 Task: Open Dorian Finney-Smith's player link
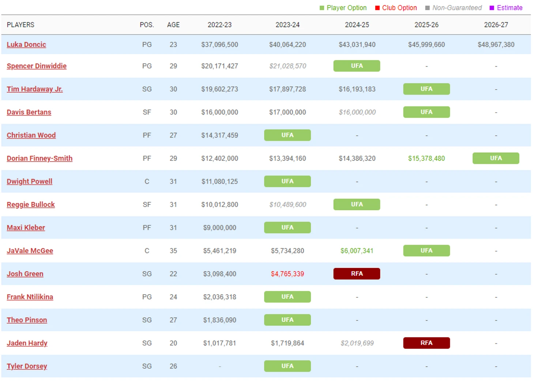coord(40,158)
